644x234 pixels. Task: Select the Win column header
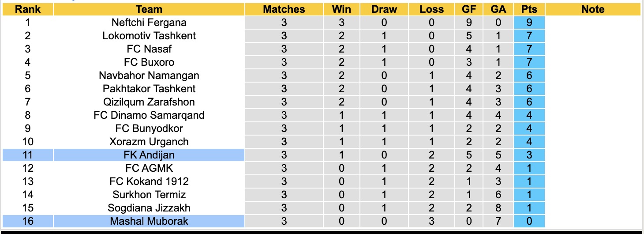(x=341, y=9)
